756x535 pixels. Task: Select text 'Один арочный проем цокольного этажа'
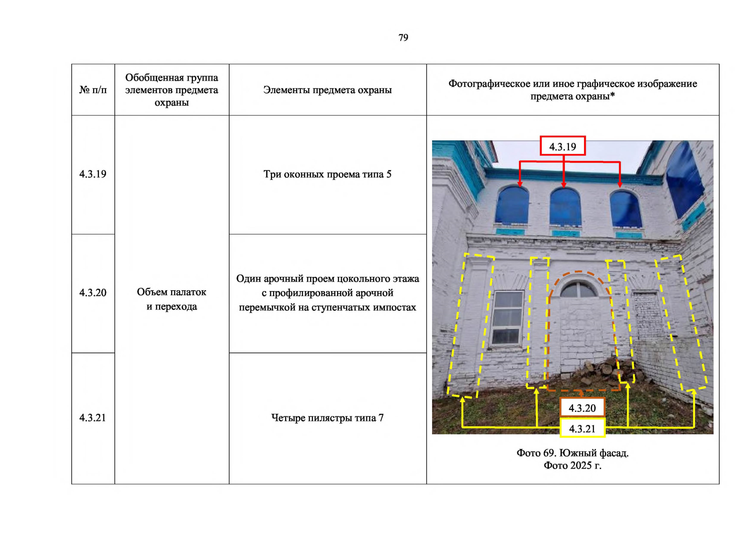(327, 279)
